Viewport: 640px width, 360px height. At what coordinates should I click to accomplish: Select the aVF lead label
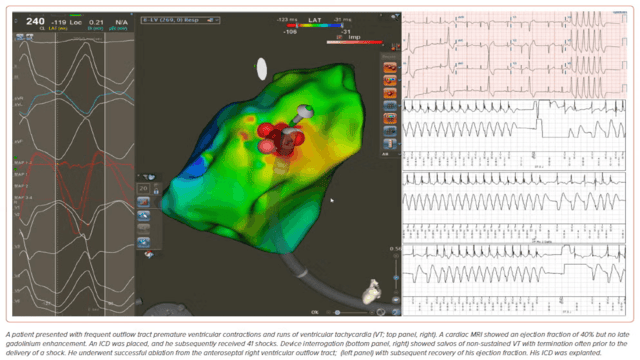18,142
